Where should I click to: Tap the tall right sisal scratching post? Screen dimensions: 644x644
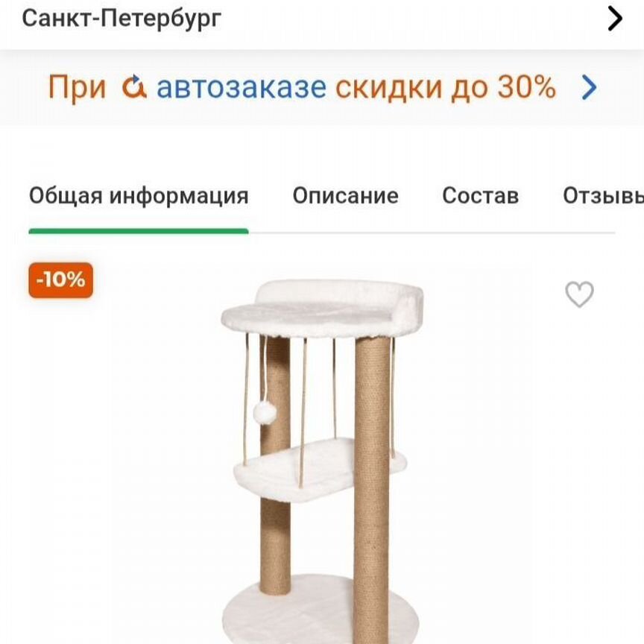[372, 489]
